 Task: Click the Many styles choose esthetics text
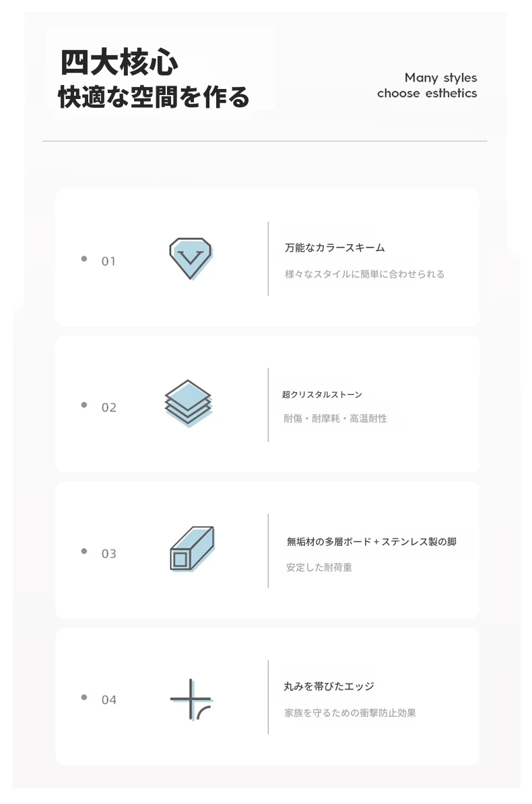tap(427, 86)
